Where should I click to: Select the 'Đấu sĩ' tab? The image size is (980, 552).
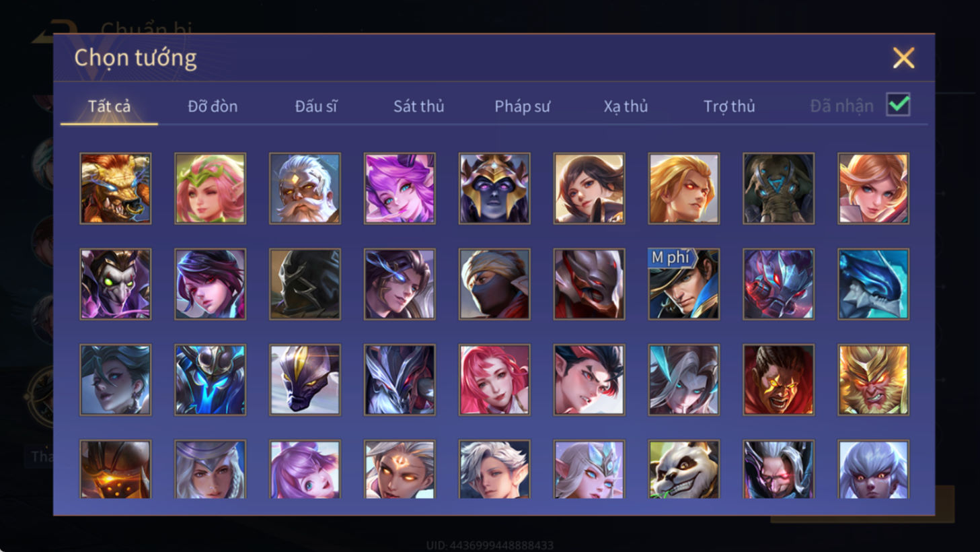[x=316, y=106]
